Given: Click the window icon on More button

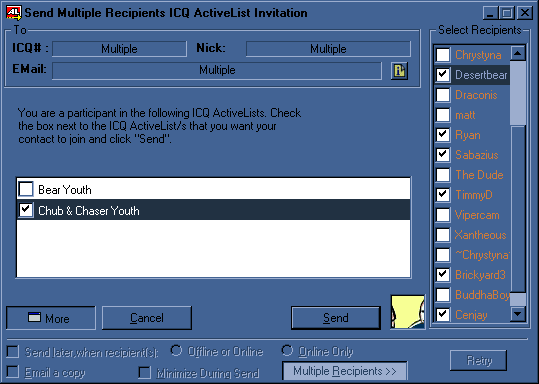Looking at the screenshot, I should 34,317.
